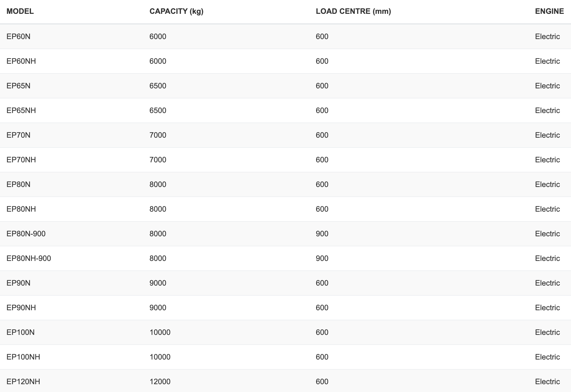Viewport: 571px width, 392px height.
Task: Click the MODEL column header
Action: (20, 11)
